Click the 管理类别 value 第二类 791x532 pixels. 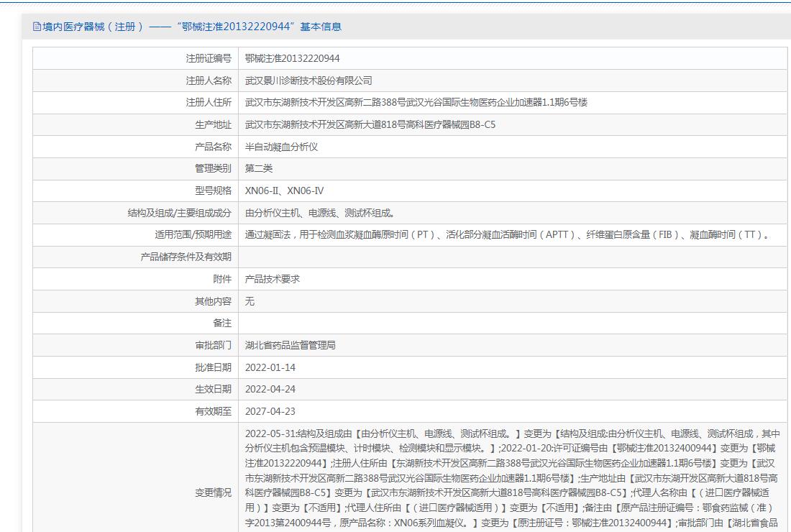pyautogui.click(x=259, y=168)
